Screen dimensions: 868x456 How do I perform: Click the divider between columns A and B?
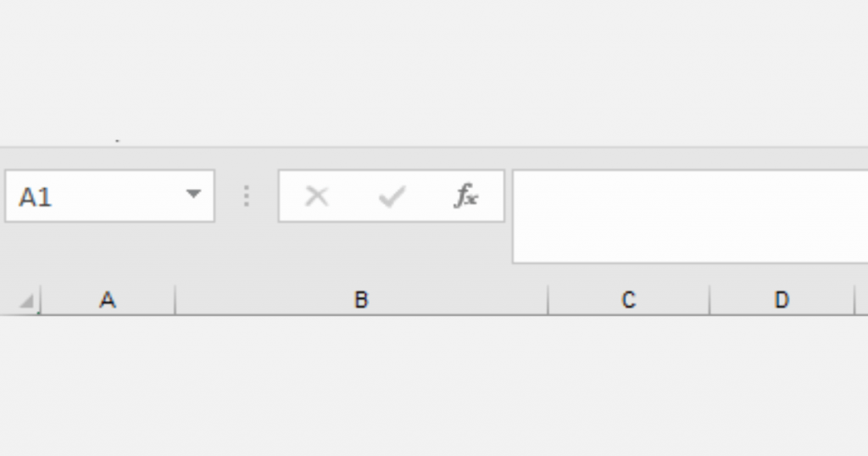tap(175, 300)
